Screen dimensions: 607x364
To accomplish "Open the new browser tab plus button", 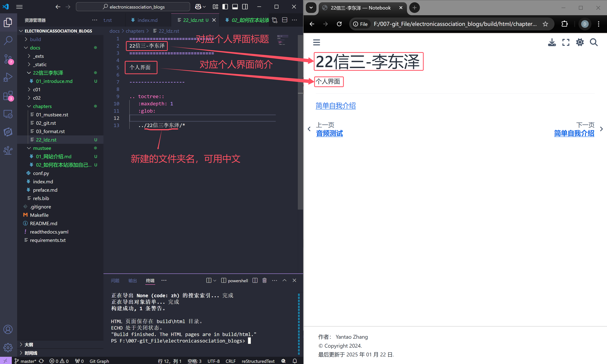I will (x=415, y=8).
